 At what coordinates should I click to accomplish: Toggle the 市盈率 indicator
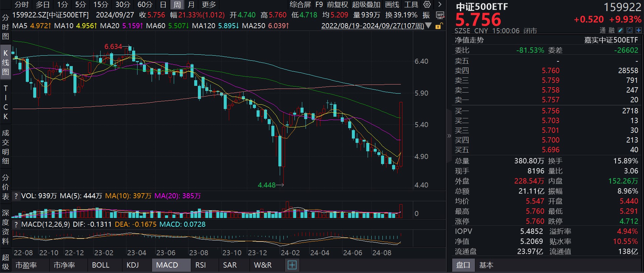[26, 265]
